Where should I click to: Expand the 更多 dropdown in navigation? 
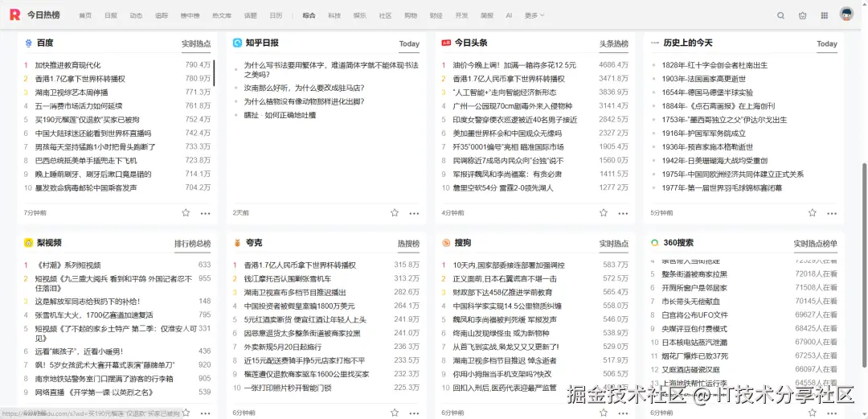click(x=534, y=15)
